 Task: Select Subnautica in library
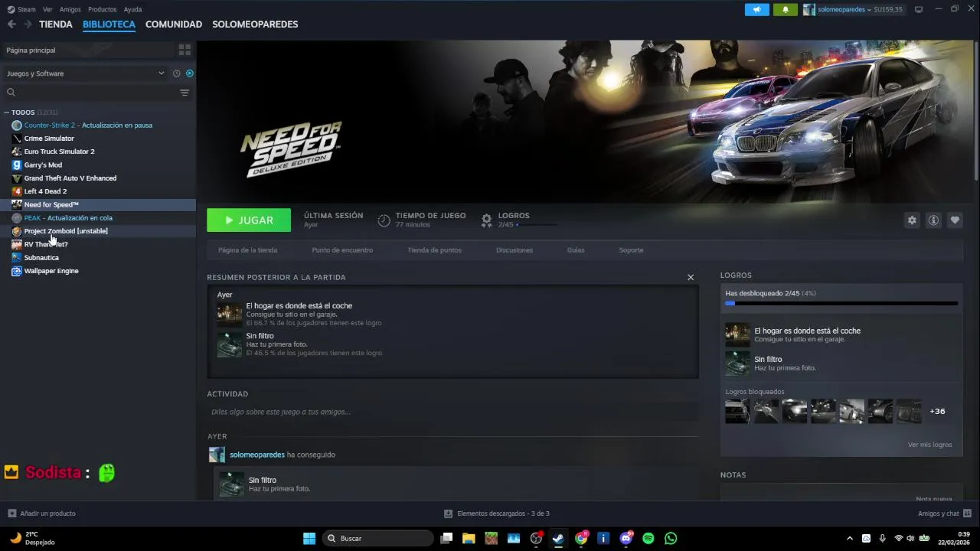pos(98,258)
